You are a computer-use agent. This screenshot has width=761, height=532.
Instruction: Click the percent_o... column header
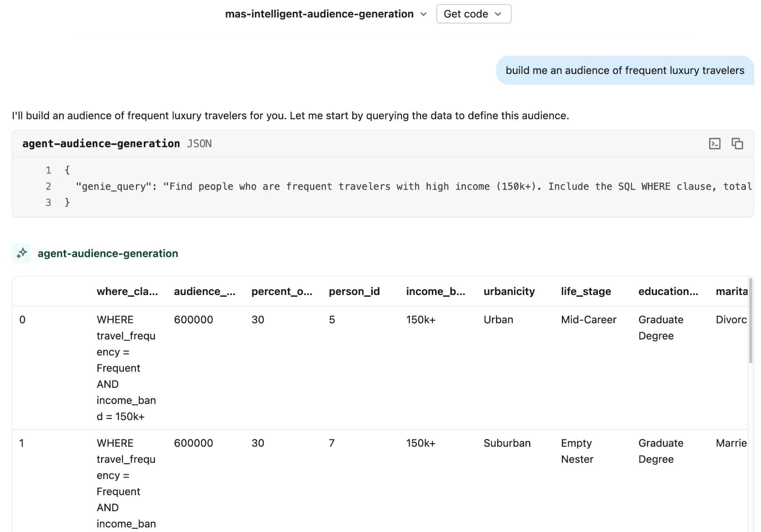pyautogui.click(x=282, y=291)
